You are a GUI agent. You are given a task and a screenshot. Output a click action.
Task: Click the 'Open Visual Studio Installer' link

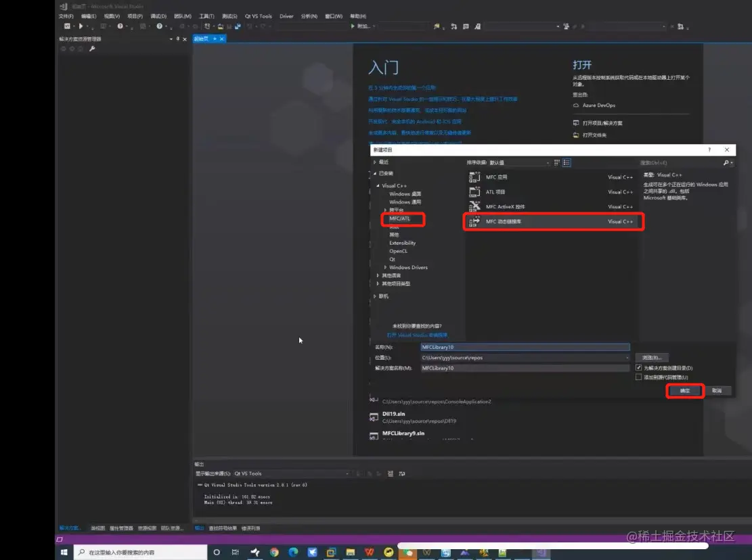tap(417, 335)
